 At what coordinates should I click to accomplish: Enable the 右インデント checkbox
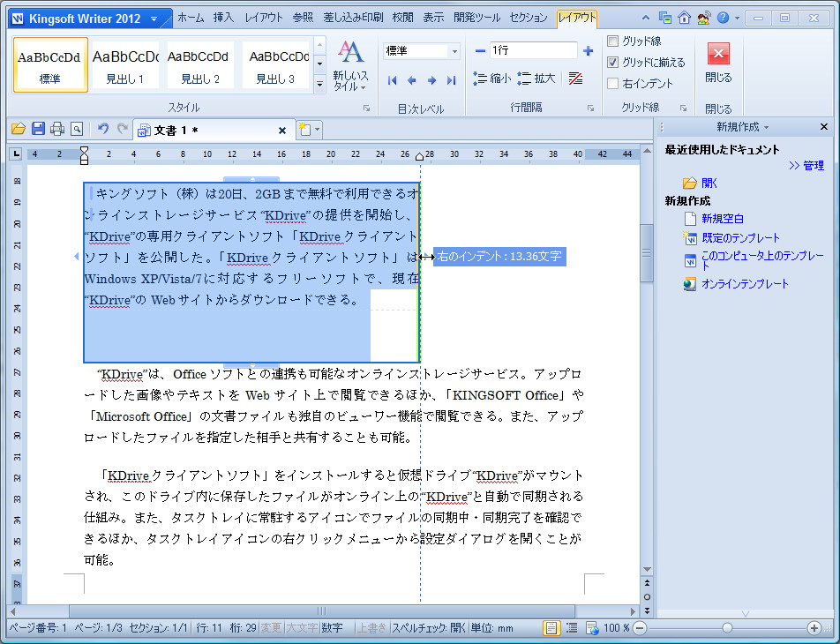612,83
